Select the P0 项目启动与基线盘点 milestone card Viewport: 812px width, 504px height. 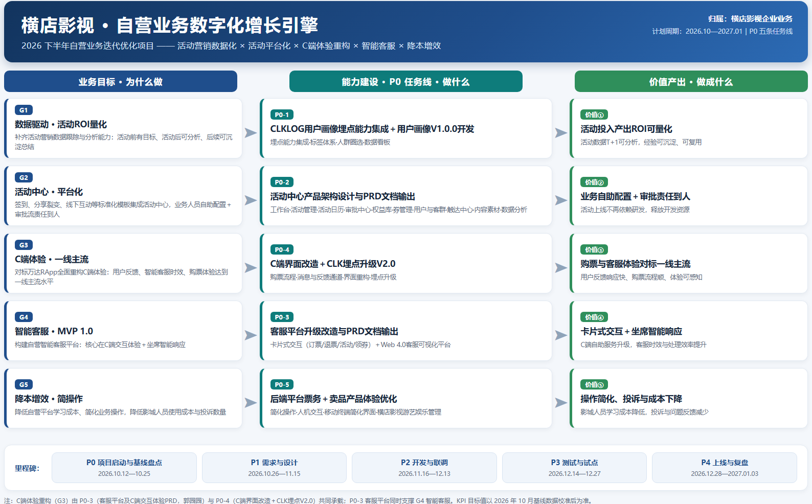(124, 468)
